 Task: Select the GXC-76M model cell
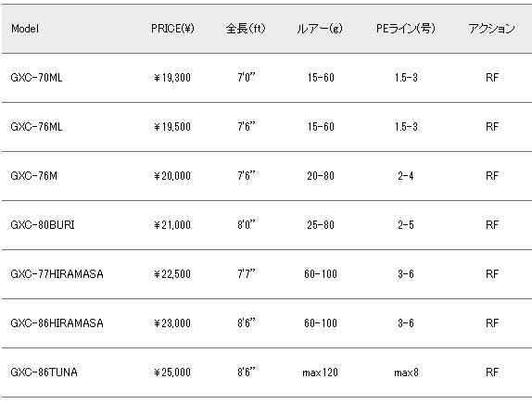(34, 176)
